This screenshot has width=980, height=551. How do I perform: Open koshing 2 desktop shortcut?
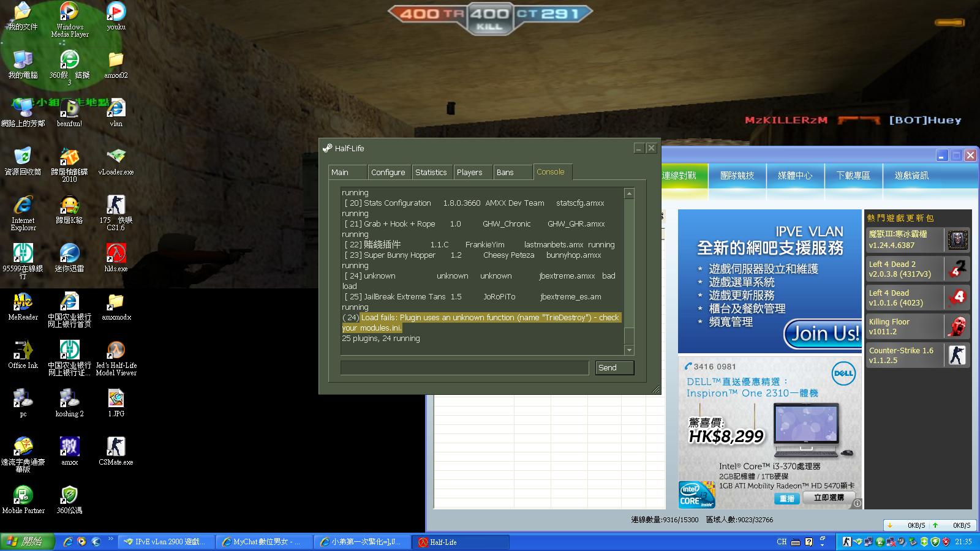[x=69, y=403]
